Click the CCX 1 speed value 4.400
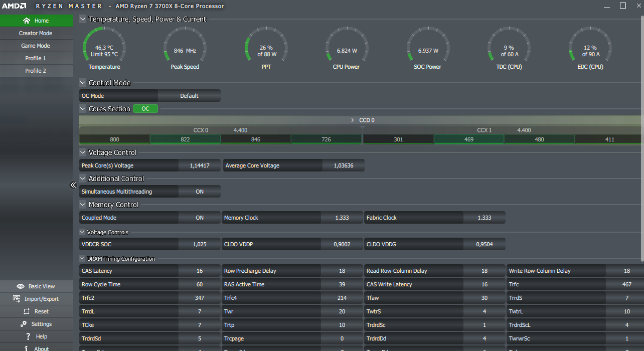644x351 pixels. coord(524,130)
